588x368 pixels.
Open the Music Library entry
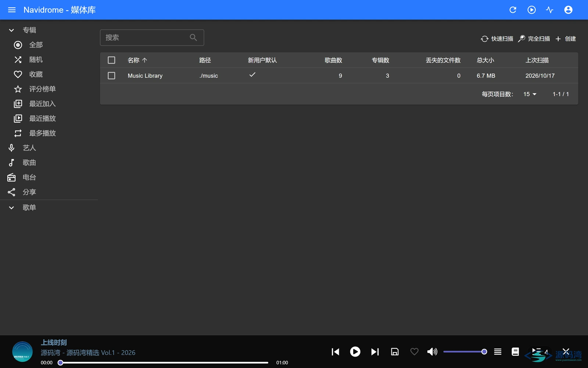(x=145, y=76)
